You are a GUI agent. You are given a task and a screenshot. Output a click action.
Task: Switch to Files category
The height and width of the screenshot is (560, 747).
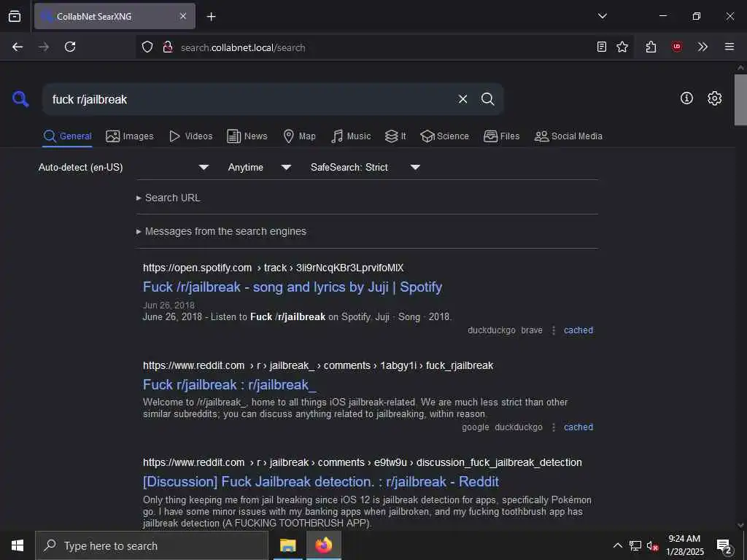click(501, 136)
